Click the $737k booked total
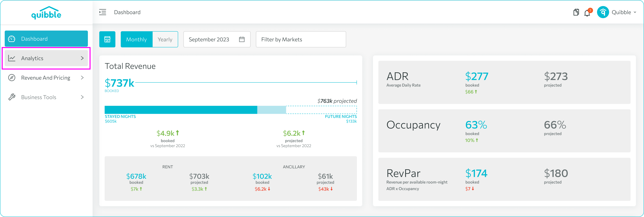Screen dimensions: 644x217 [119, 83]
